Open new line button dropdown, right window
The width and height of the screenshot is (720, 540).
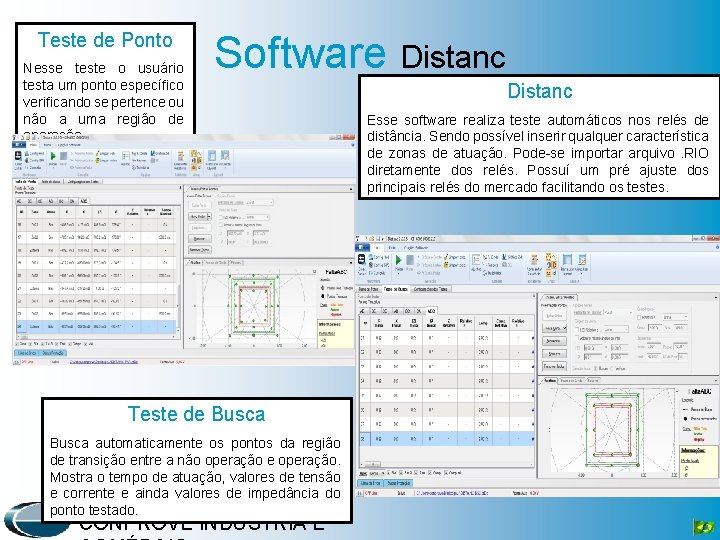(564, 329)
